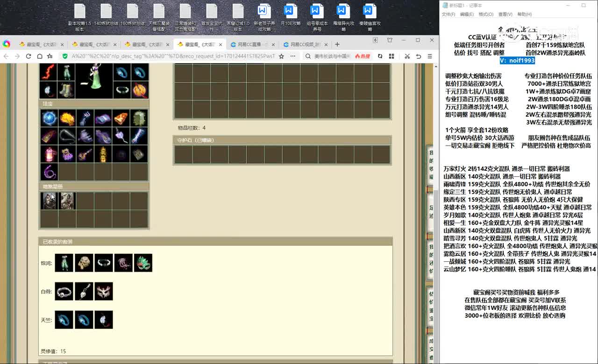This screenshot has width=598, height=364.
Task: Select the pink lantern 法宝 icon
Action: (x=49, y=154)
